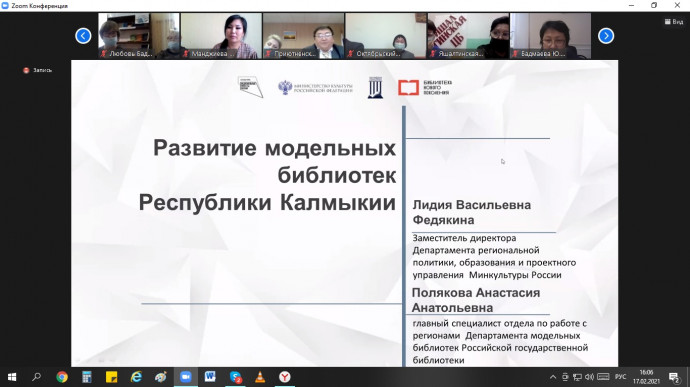The image size is (690, 387).
Task: Select Манджиева participant video
Action: (221, 36)
